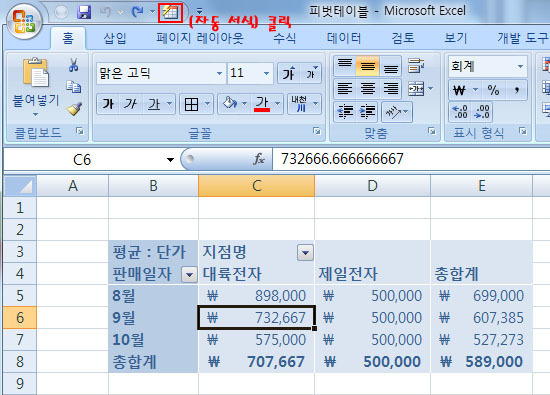The height and width of the screenshot is (395, 550).
Task: Increase decimal places button
Action: [460, 112]
